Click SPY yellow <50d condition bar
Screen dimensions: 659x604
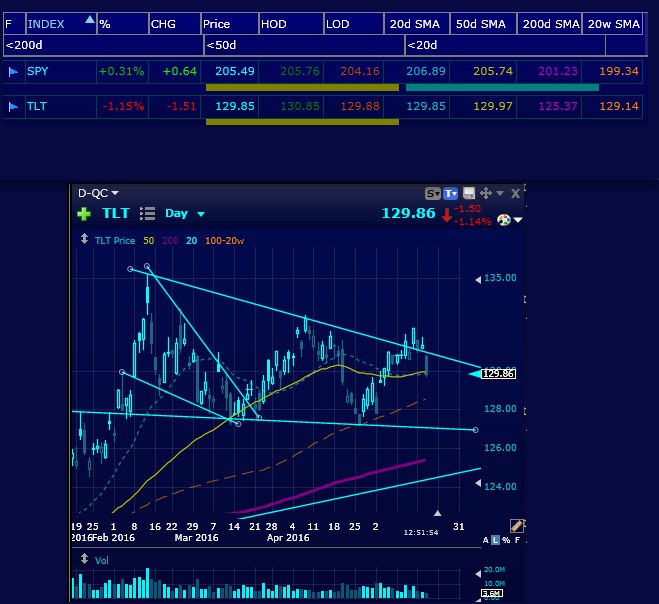[302, 87]
